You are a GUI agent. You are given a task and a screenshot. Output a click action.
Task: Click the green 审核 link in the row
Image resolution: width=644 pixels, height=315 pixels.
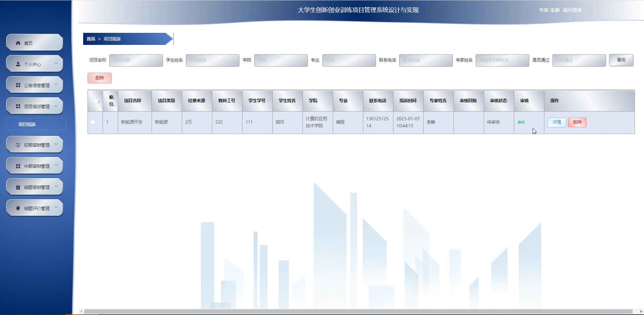[521, 122]
